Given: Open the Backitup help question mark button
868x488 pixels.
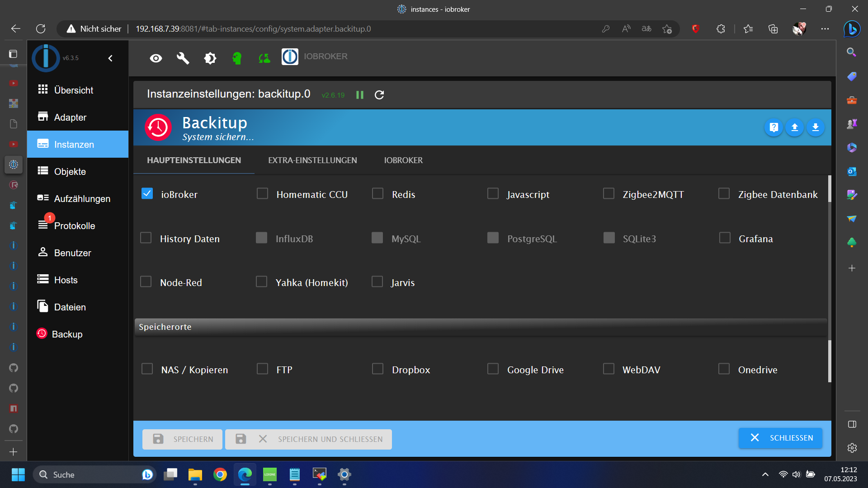Looking at the screenshot, I should 774,127.
